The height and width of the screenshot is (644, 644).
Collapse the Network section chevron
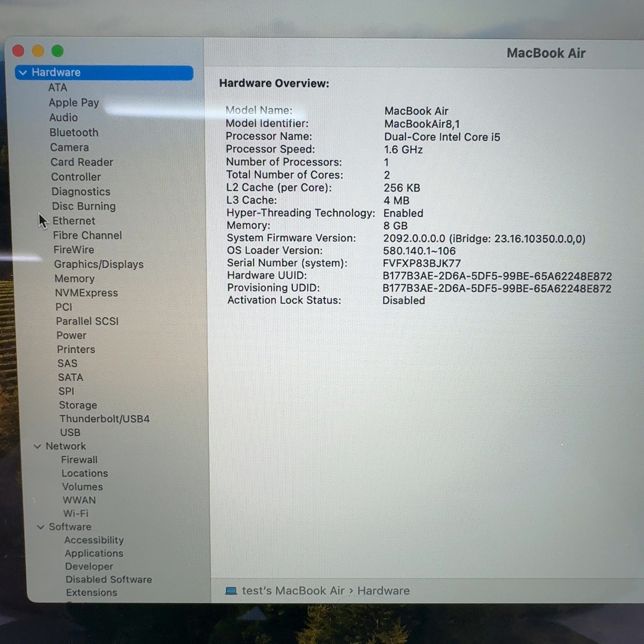pos(37,447)
